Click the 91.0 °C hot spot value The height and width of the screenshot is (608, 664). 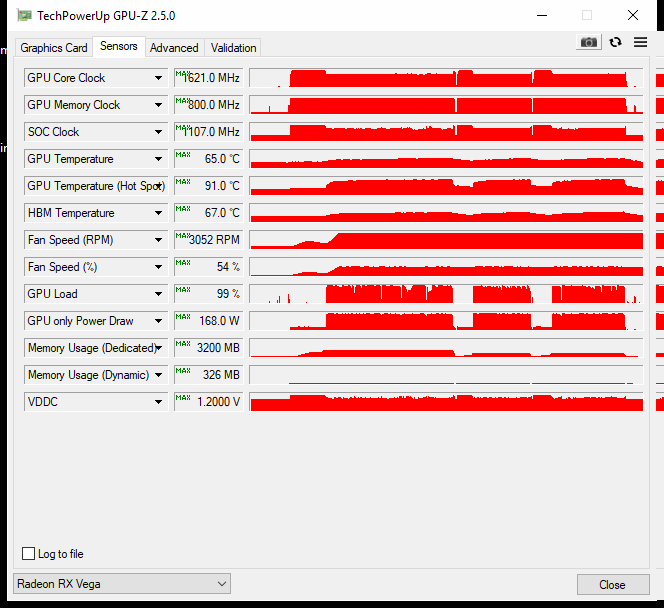tap(209, 186)
